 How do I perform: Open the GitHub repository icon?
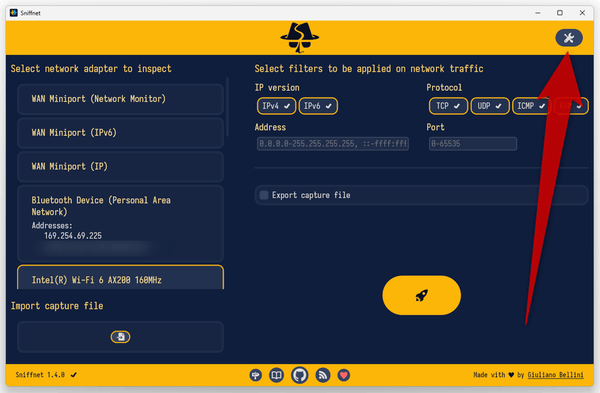click(300, 375)
